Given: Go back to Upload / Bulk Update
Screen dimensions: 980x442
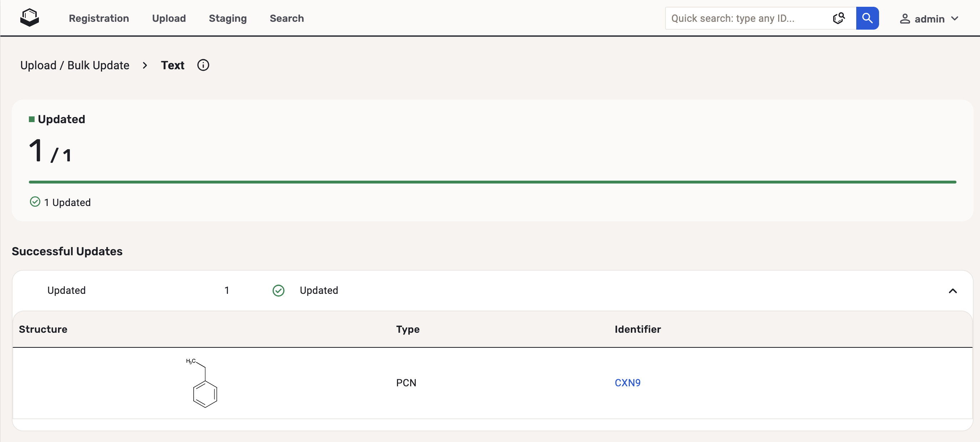Looking at the screenshot, I should point(75,65).
